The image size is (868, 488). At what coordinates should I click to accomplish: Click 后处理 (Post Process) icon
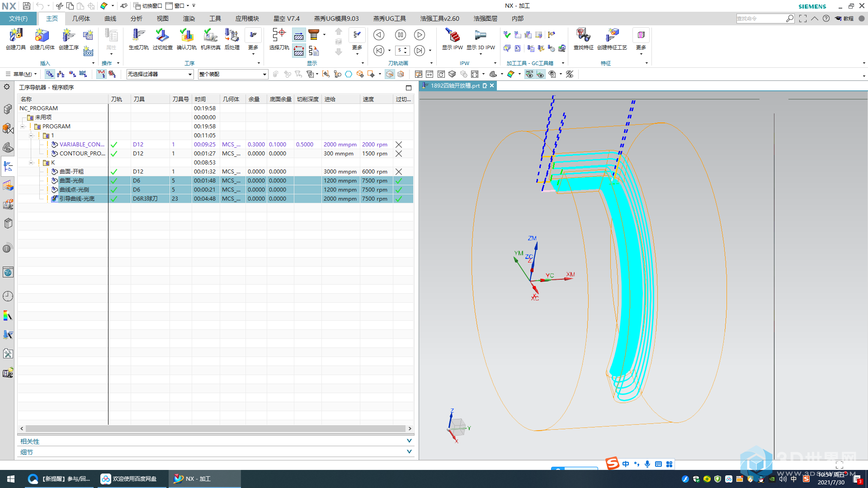click(232, 39)
